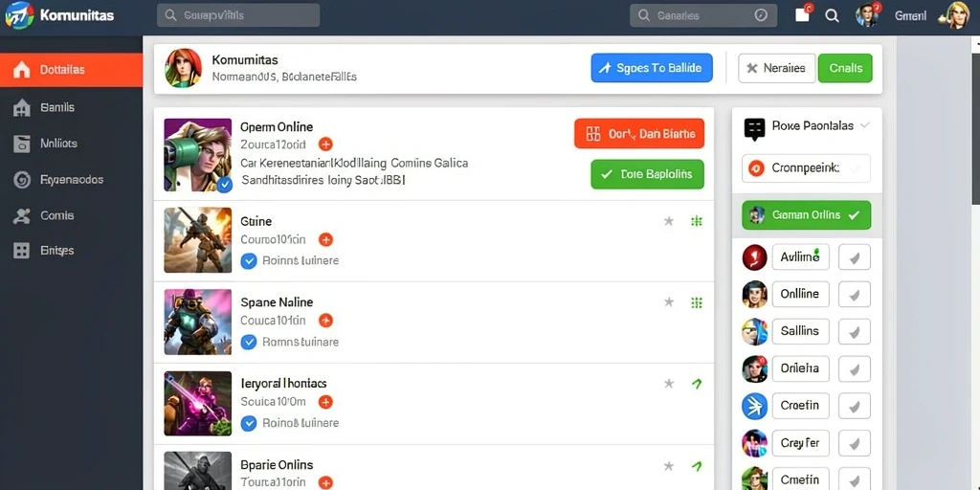This screenshot has width=980, height=490.
Task: Click the chat bubble icon beside Roxe Paonialas
Action: 754,129
